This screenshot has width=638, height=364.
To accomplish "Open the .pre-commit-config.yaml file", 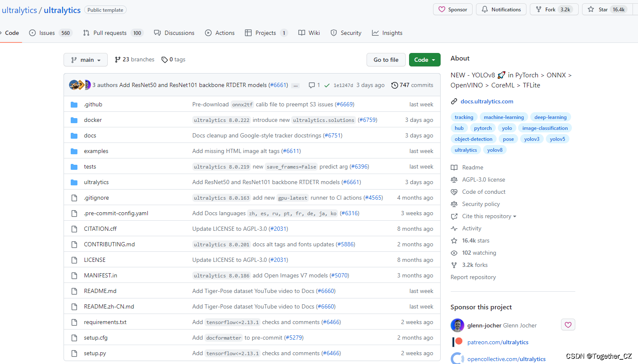I will click(x=116, y=214).
